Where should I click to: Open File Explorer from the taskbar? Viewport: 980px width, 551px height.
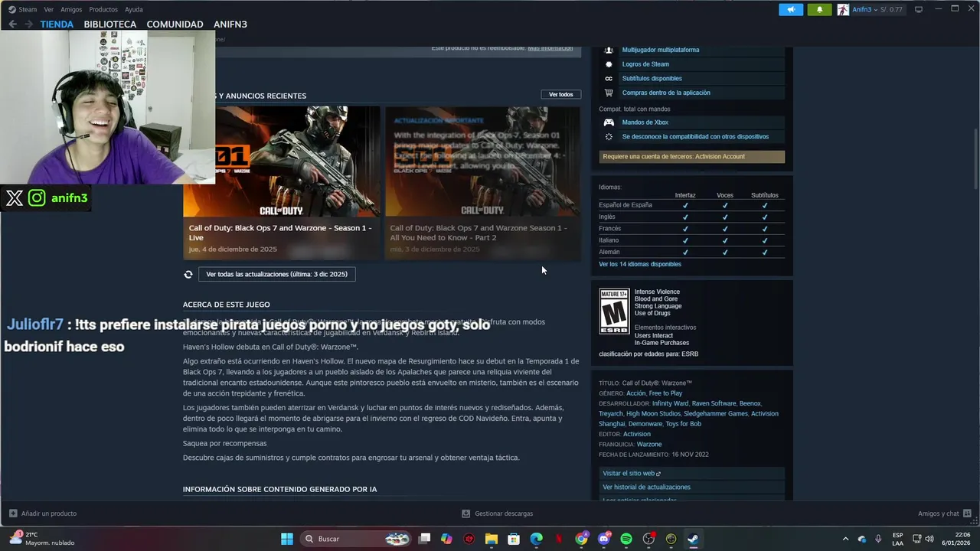tap(492, 539)
